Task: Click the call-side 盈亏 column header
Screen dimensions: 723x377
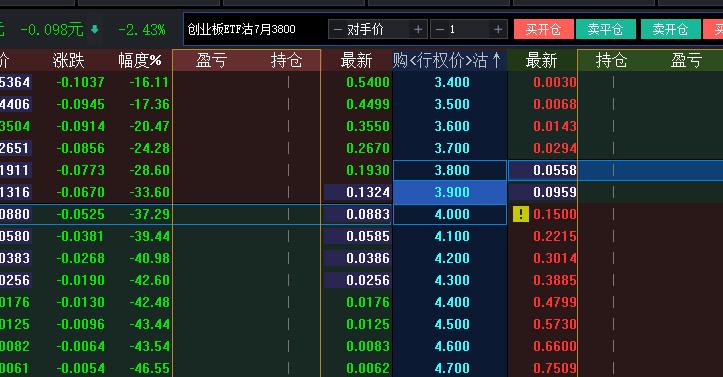Action: click(x=211, y=60)
